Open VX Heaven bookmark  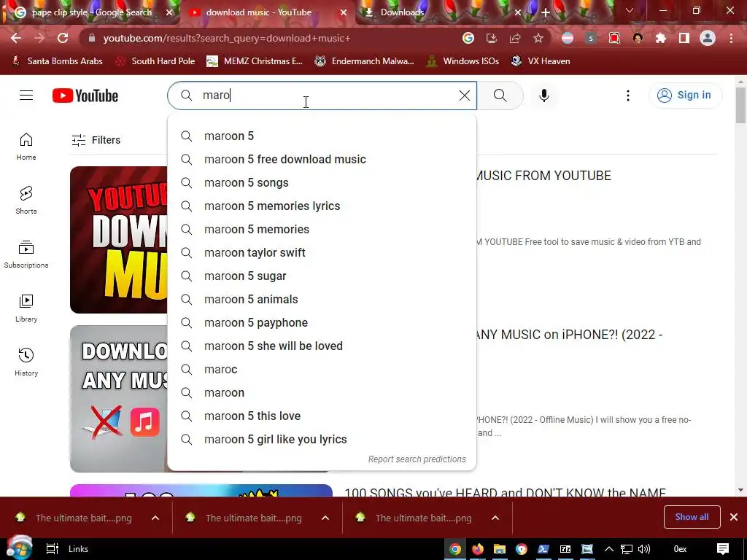tap(541, 61)
